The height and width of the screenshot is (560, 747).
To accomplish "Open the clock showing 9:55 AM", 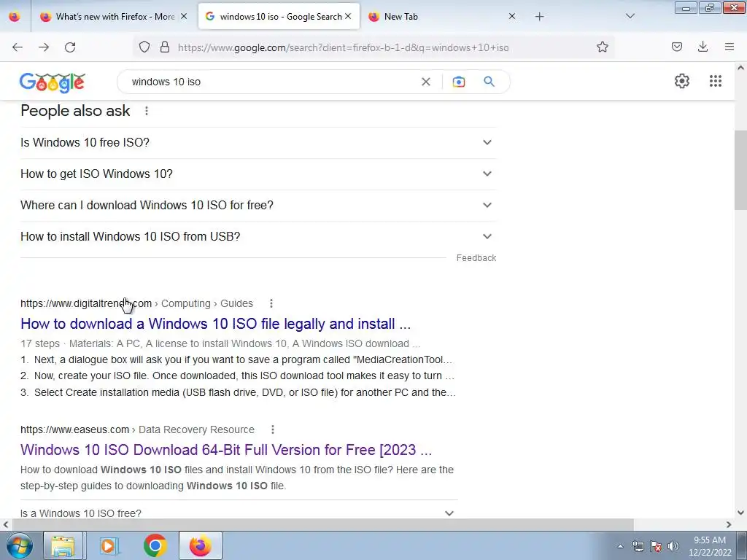I will coord(710,546).
